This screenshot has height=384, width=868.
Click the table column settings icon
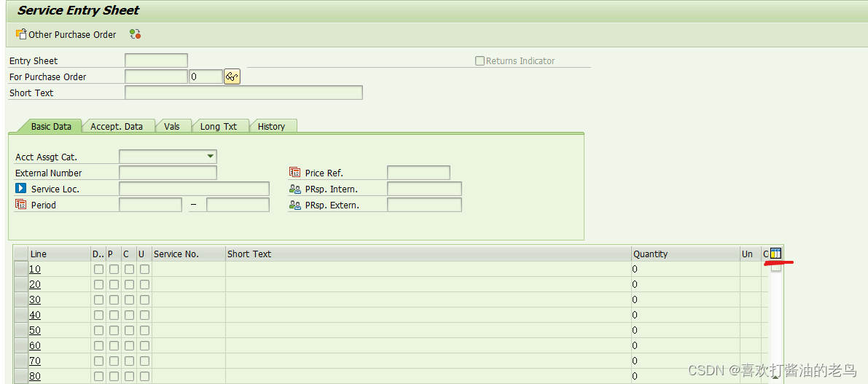775,254
